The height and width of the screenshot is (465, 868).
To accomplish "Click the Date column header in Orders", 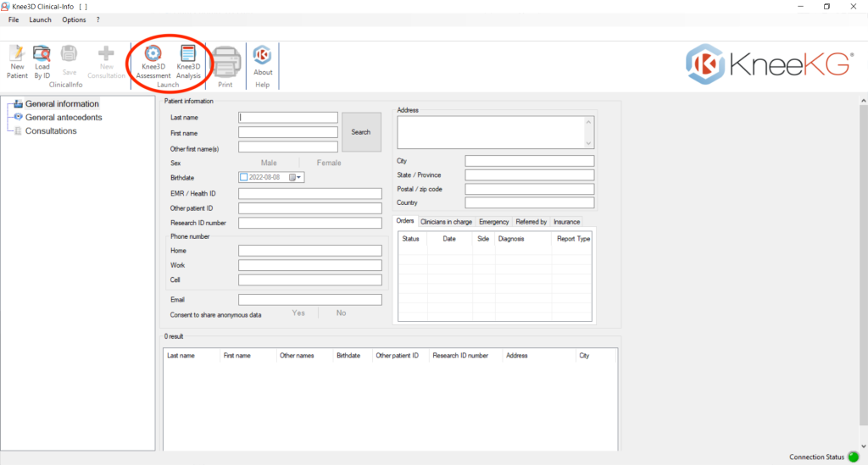I will tap(449, 239).
